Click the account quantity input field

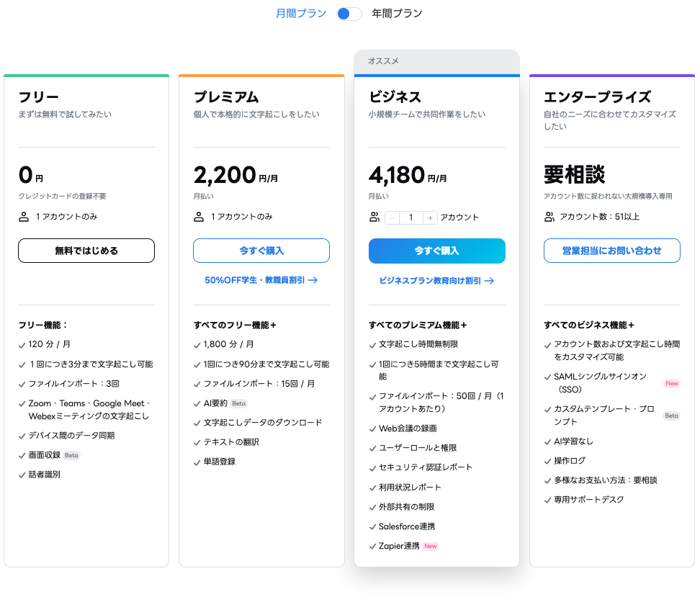411,217
